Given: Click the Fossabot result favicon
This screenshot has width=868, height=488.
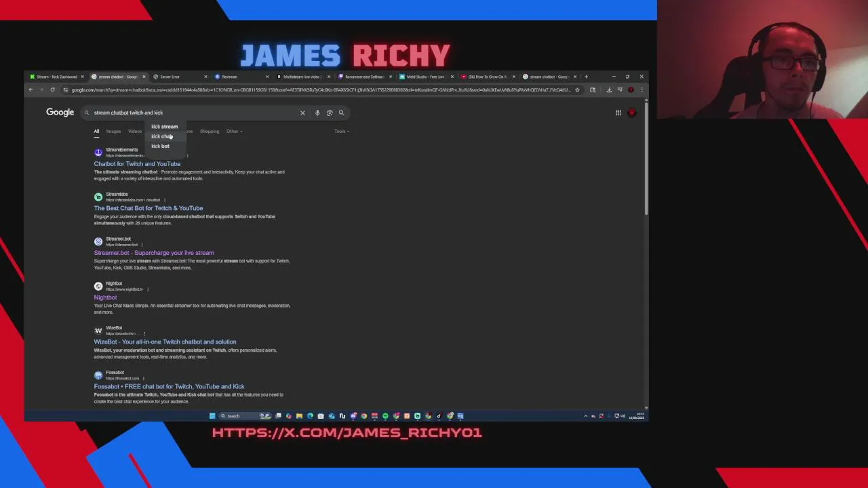Looking at the screenshot, I should click(x=98, y=375).
